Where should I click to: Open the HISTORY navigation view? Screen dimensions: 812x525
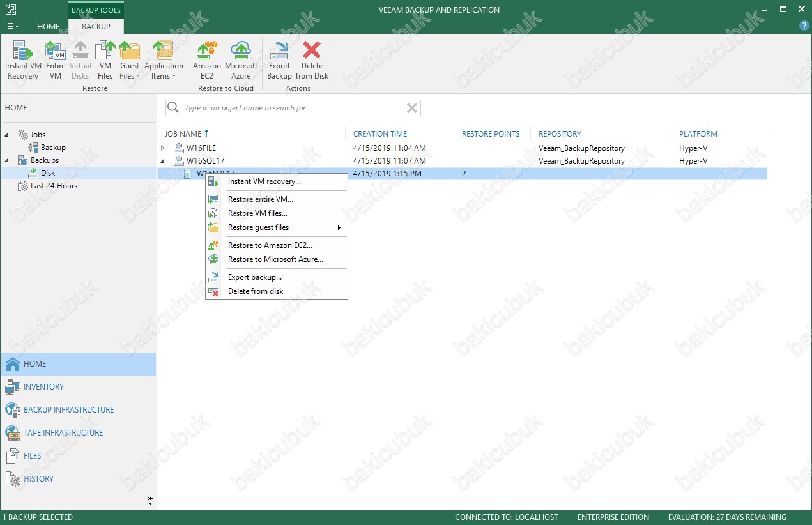(78, 479)
